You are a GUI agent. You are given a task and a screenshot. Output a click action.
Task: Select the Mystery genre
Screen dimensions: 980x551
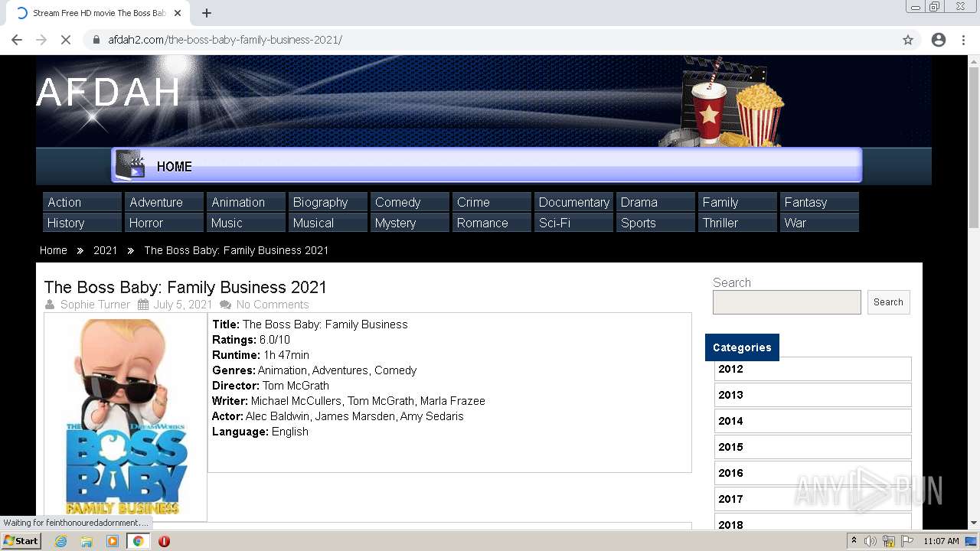[x=410, y=223]
